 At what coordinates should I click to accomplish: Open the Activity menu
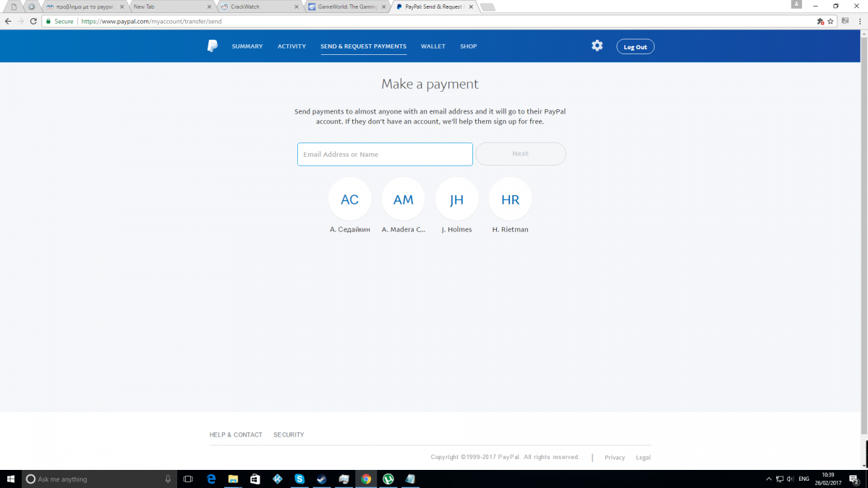292,46
